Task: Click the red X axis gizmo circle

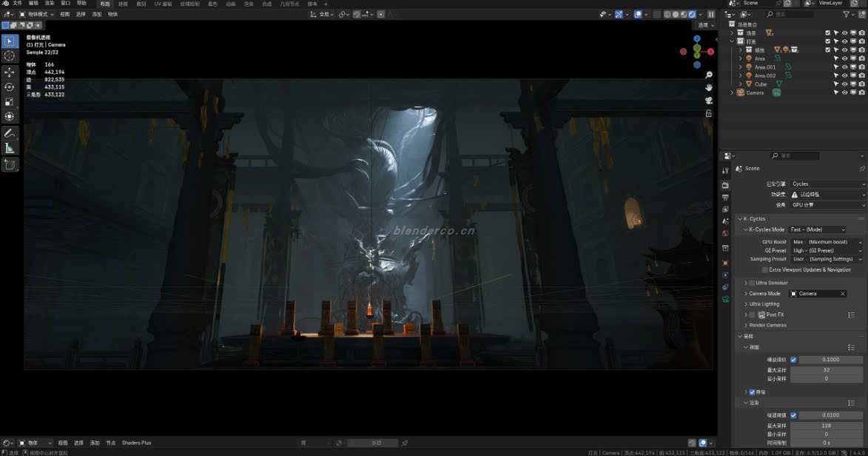Action: [x=710, y=52]
